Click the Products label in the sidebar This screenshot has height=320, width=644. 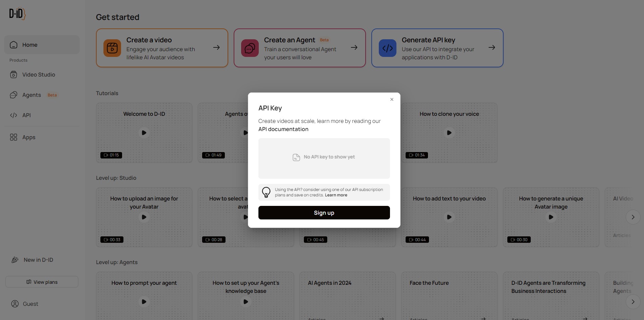(18, 60)
